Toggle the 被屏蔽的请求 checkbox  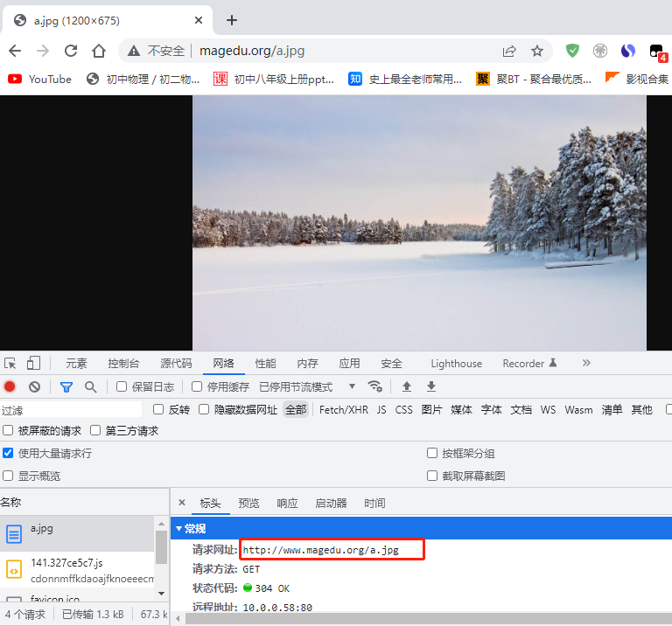[x=8, y=430]
